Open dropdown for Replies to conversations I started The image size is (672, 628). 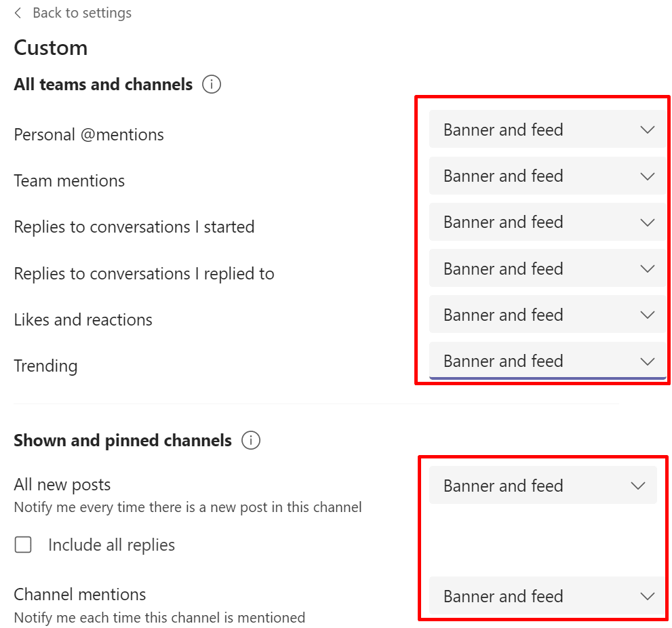548,222
